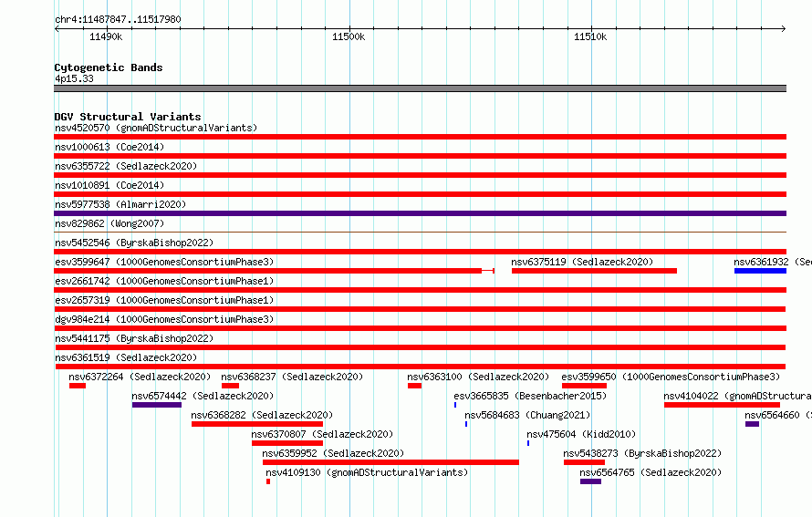Click the gray 4p15.33 cytogenetic band bar
This screenshot has height=517, width=812.
420,88
